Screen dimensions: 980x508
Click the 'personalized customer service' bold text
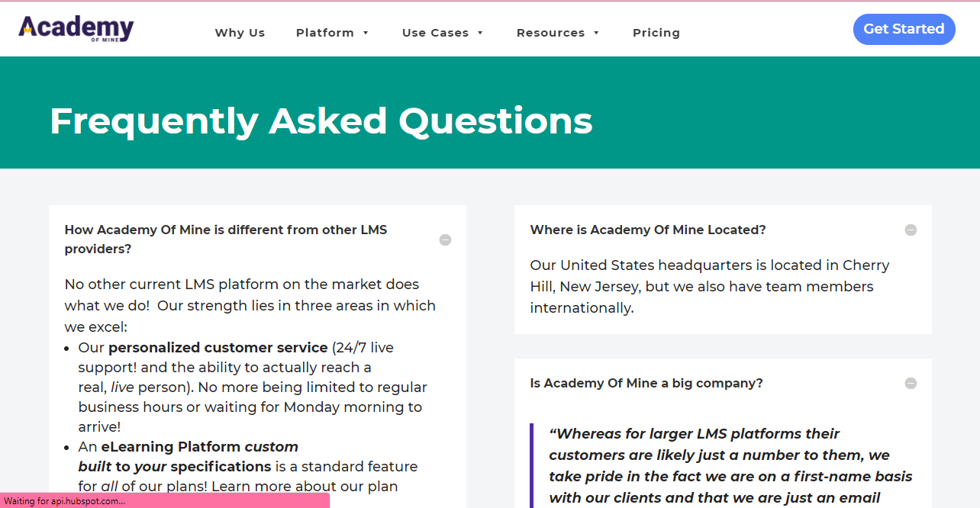pyautogui.click(x=218, y=347)
